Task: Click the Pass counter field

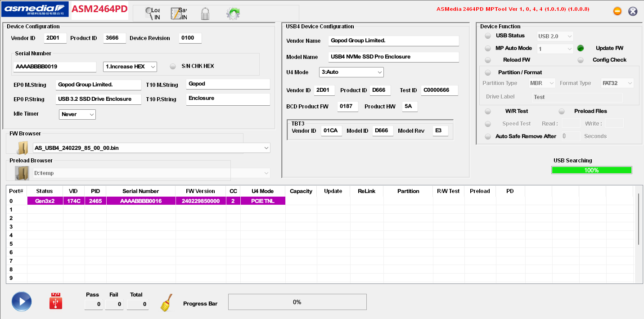Action: pyautogui.click(x=94, y=305)
